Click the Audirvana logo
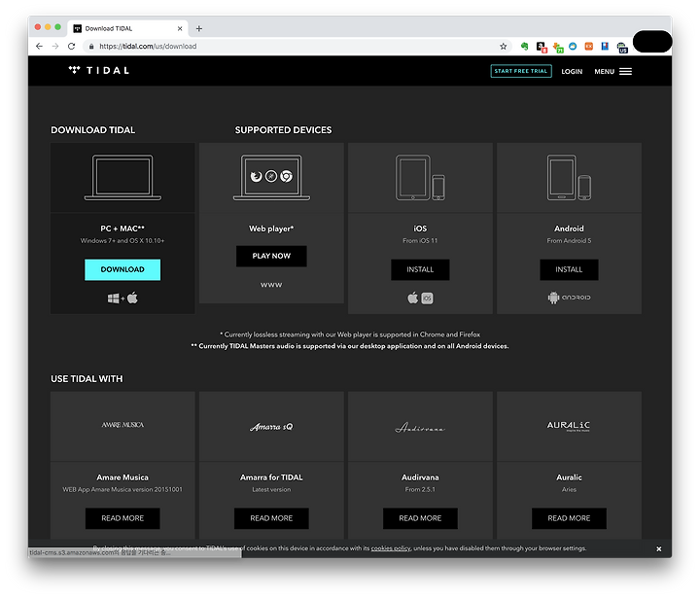The width and height of the screenshot is (700, 598). coord(420,428)
